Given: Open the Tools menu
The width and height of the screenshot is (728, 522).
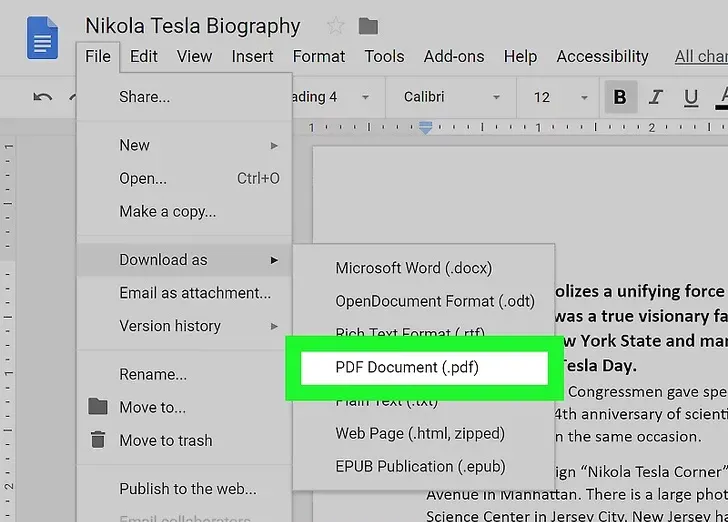Looking at the screenshot, I should (384, 57).
